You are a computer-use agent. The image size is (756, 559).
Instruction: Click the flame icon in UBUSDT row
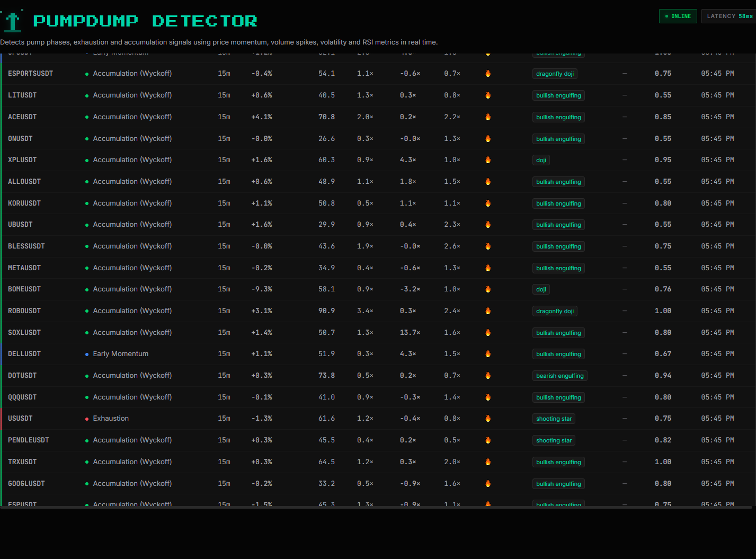point(488,225)
